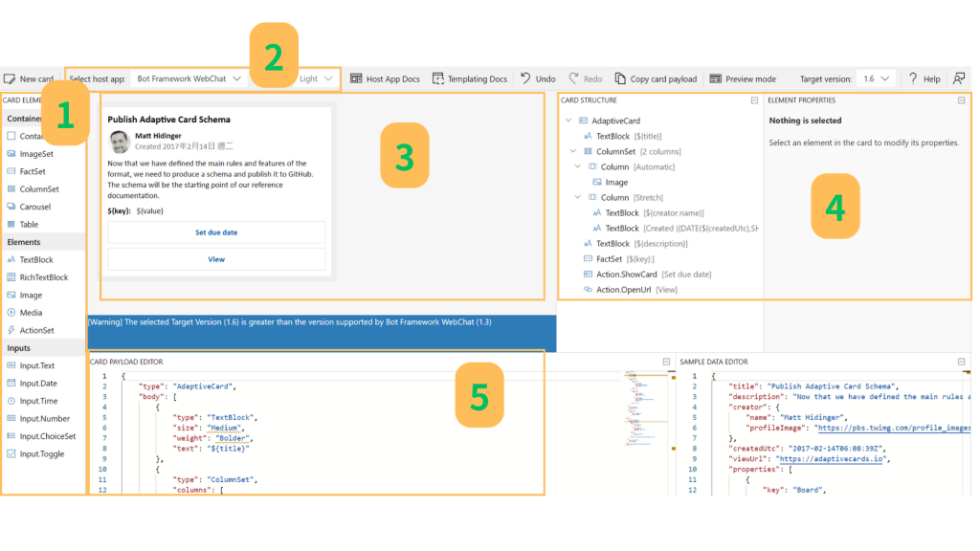Select TextBlock [${title}] in card structure

pos(622,136)
